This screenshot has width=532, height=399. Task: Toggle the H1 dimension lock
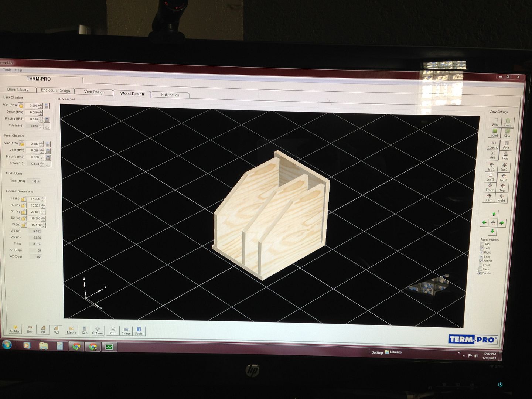pyautogui.click(x=23, y=199)
